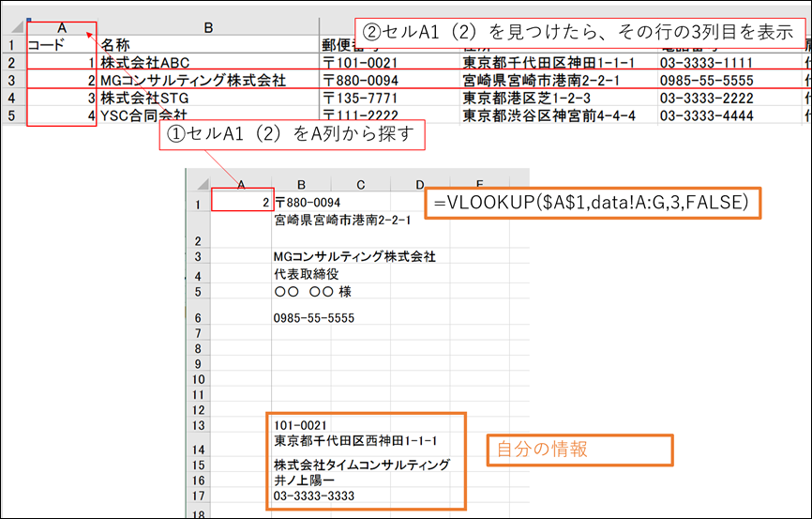Select row 4 header in top sheet

point(12,98)
